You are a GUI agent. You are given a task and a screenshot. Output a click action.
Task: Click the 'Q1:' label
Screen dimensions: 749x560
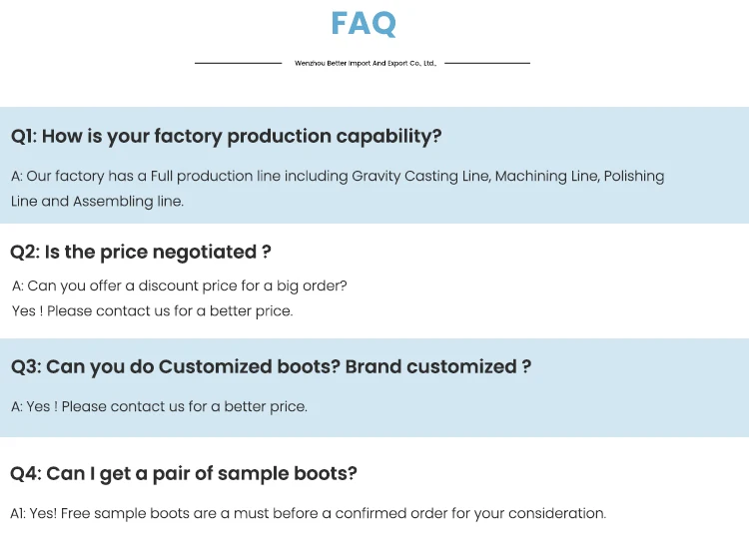coord(23,136)
